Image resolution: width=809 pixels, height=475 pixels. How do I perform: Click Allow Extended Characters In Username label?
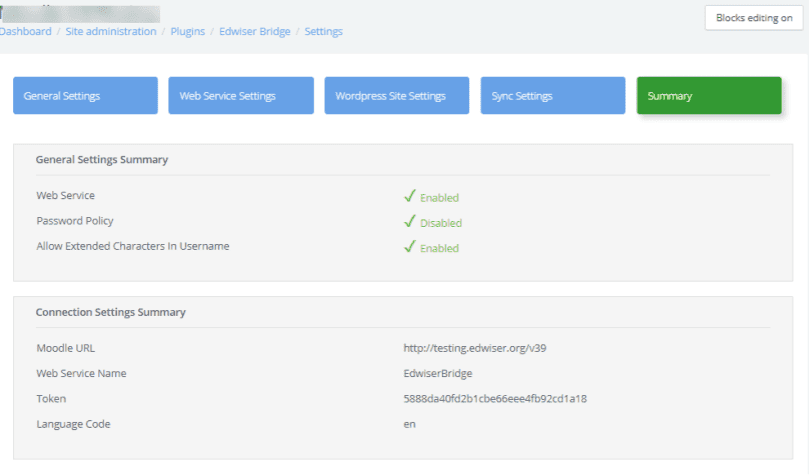pos(133,246)
